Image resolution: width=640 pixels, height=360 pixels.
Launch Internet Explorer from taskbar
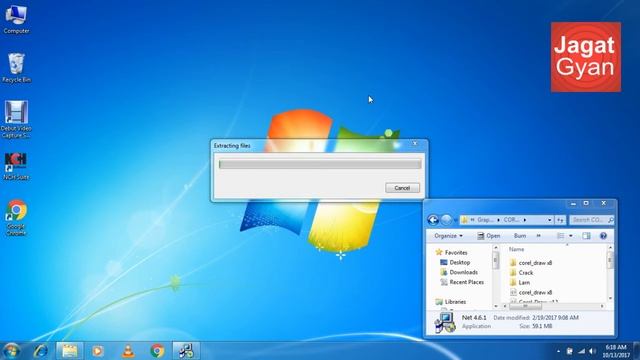pyautogui.click(x=41, y=351)
